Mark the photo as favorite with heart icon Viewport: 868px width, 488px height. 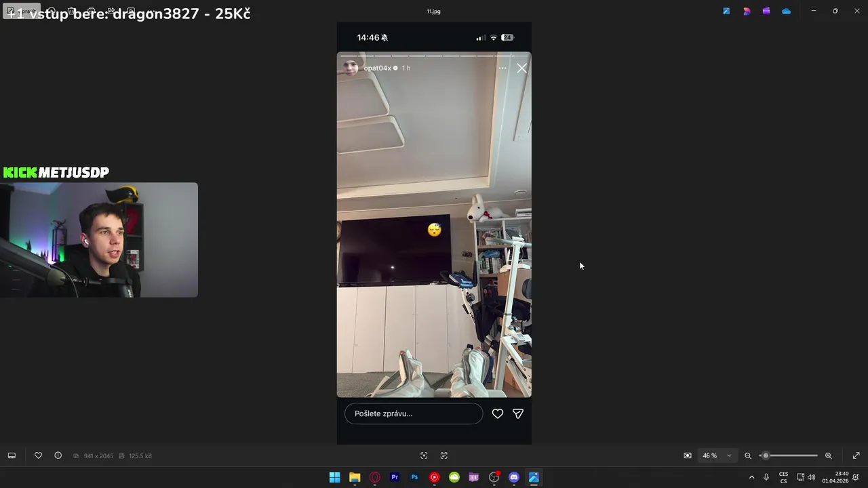[38, 455]
